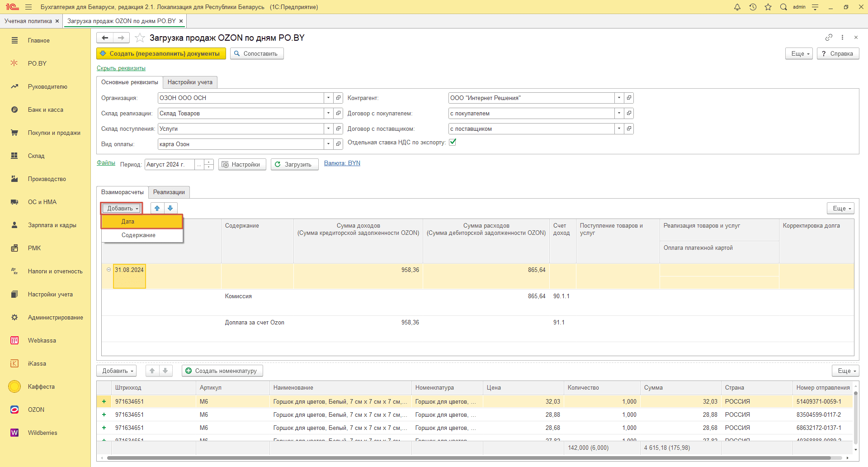The image size is (868, 467).
Task: Open the notifications bell icon
Action: point(737,7)
